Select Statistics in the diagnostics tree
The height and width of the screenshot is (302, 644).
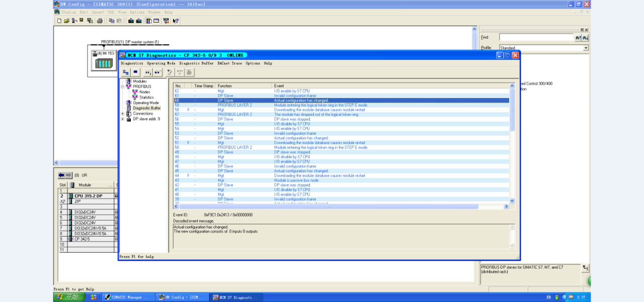click(x=146, y=97)
